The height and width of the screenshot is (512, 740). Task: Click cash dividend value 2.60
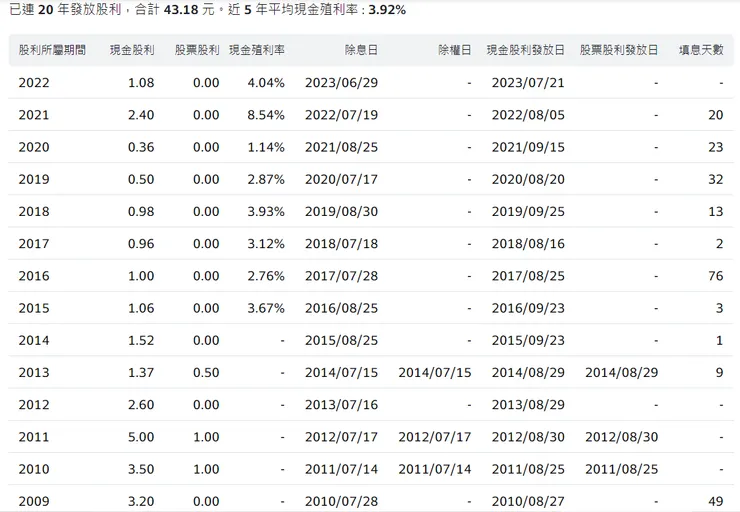[x=141, y=405]
